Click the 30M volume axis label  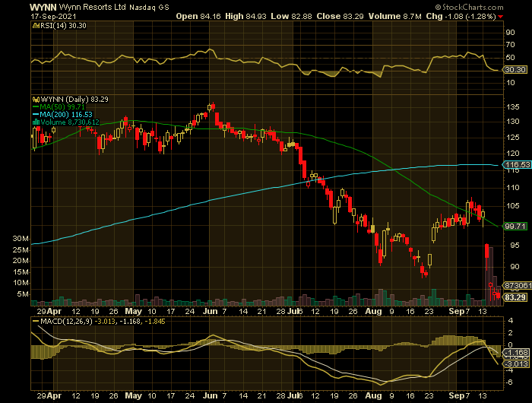(21, 239)
